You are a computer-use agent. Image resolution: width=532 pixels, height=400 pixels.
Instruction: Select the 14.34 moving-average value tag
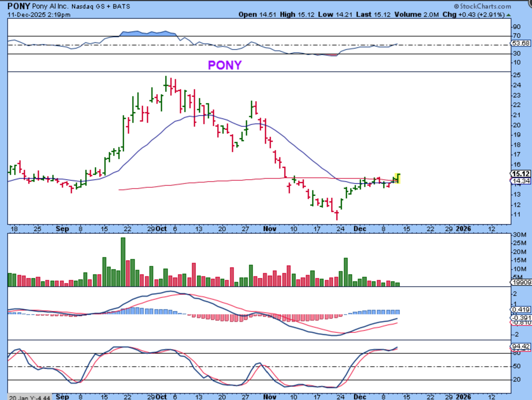(521, 181)
